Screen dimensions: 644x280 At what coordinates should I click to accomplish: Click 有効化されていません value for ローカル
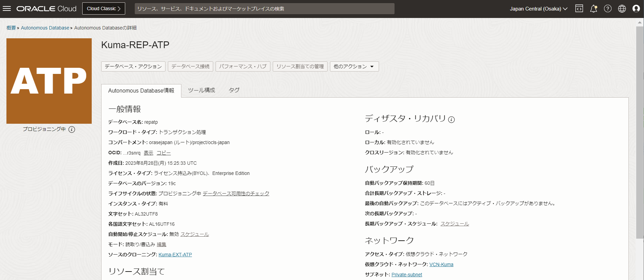(410, 142)
